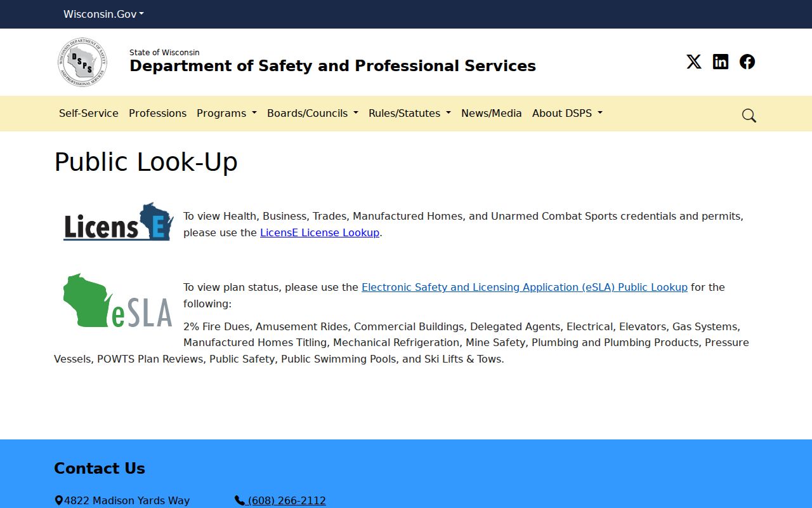Screen dimensions: 812x508
Task: Expand the Wisconsin.Gov dropdown
Action: pos(103,14)
